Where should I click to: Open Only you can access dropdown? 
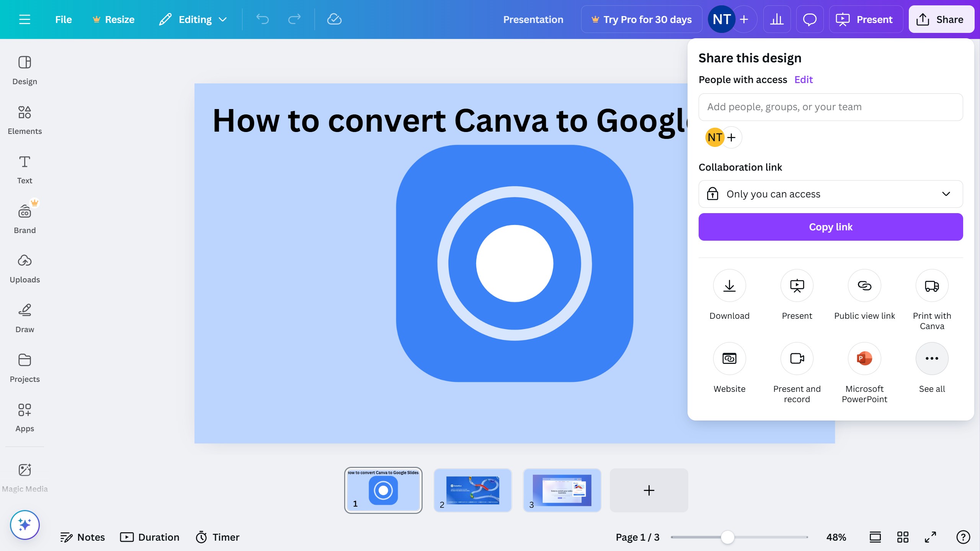[x=830, y=194]
